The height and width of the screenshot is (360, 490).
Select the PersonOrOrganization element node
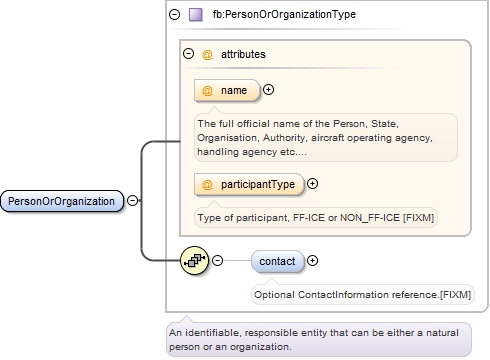62,201
